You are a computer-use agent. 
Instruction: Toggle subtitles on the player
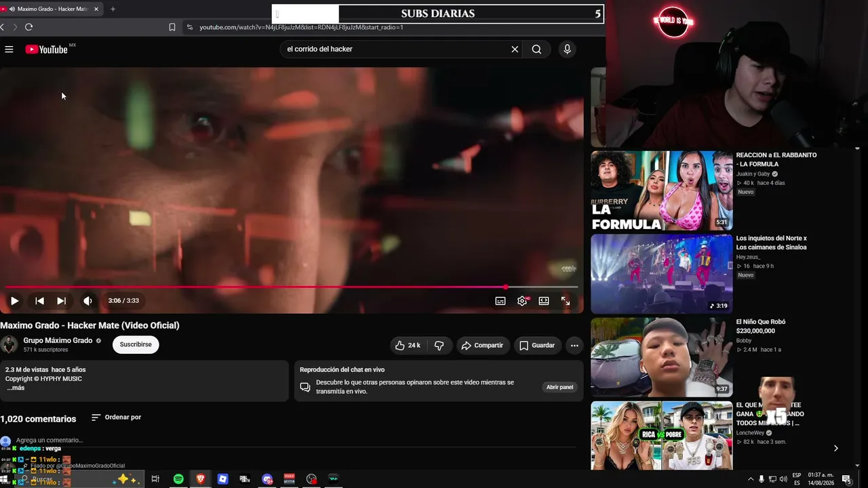click(x=500, y=301)
